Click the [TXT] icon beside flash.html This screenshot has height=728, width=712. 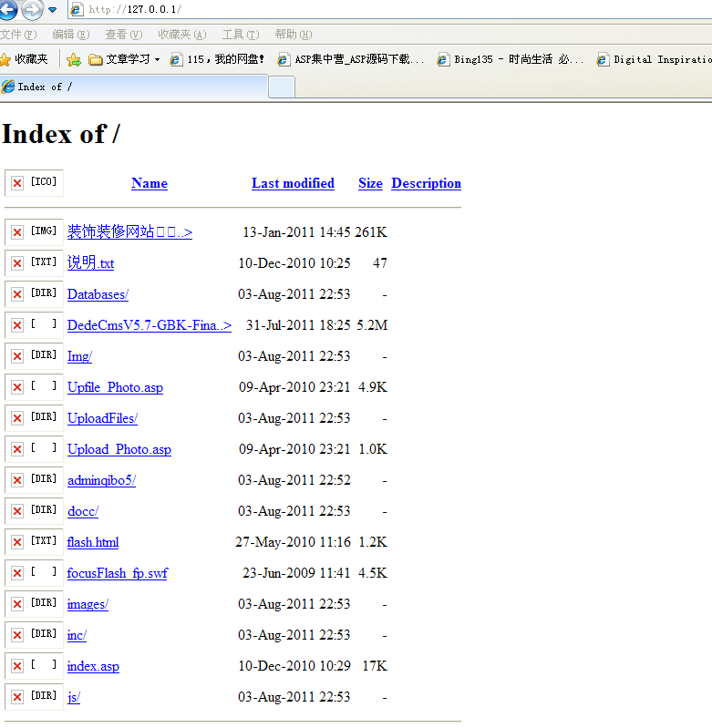[34, 542]
